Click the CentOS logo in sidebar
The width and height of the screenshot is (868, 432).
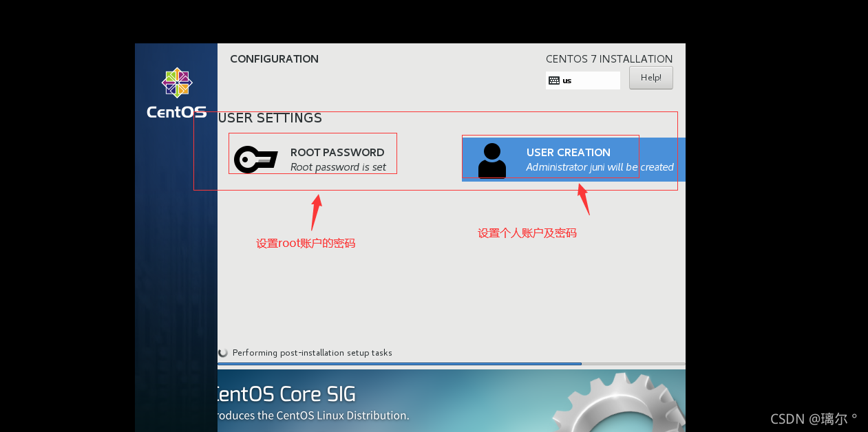(176, 93)
